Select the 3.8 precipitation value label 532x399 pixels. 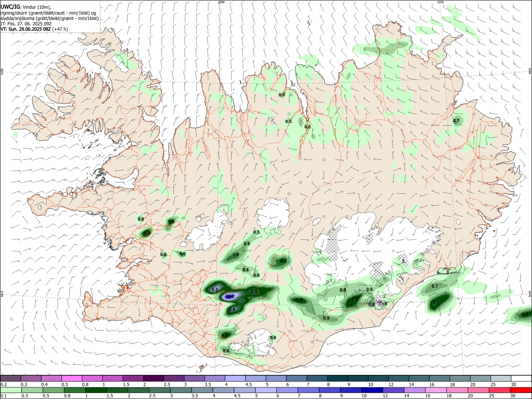tap(232, 309)
